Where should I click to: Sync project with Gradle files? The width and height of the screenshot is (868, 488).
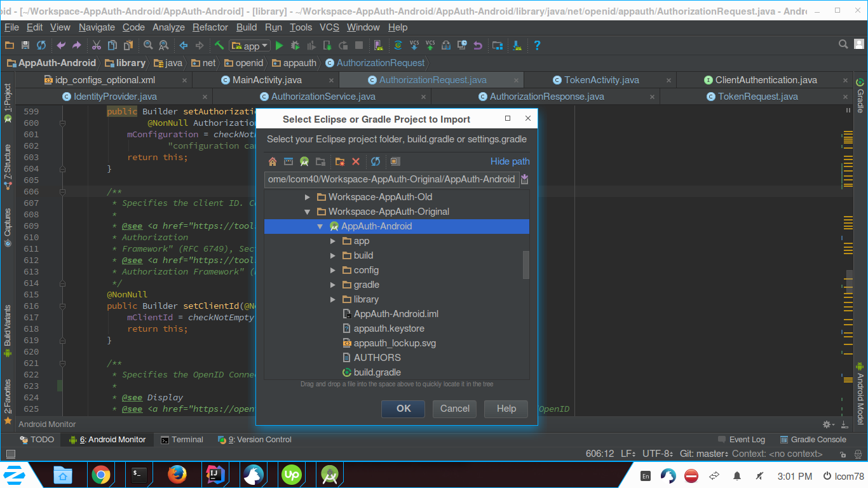[398, 45]
